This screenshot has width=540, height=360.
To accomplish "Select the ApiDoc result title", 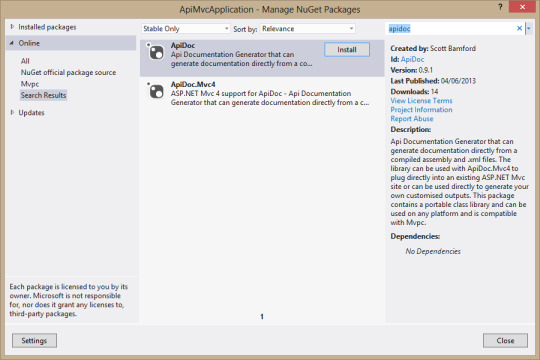I will [x=183, y=45].
